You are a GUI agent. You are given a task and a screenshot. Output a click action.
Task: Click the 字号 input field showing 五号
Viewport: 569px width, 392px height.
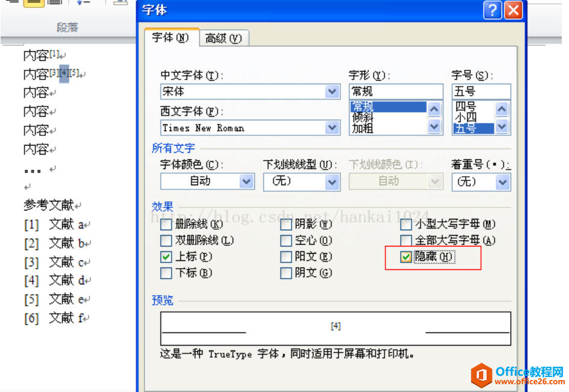pos(481,91)
